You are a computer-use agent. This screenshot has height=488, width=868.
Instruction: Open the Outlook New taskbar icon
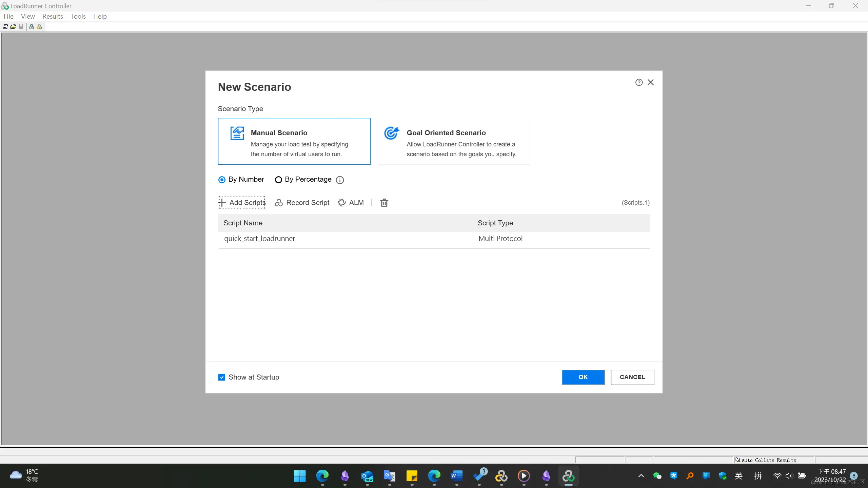pos(367,476)
